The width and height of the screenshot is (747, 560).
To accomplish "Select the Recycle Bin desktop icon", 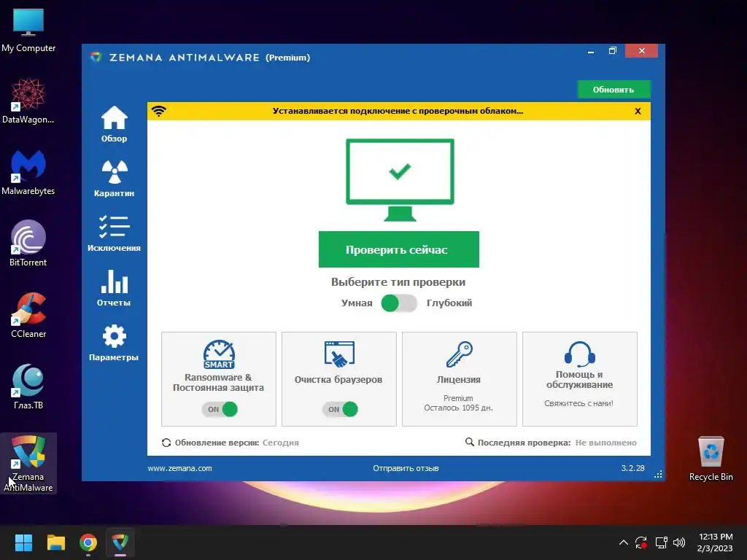I will tap(711, 459).
